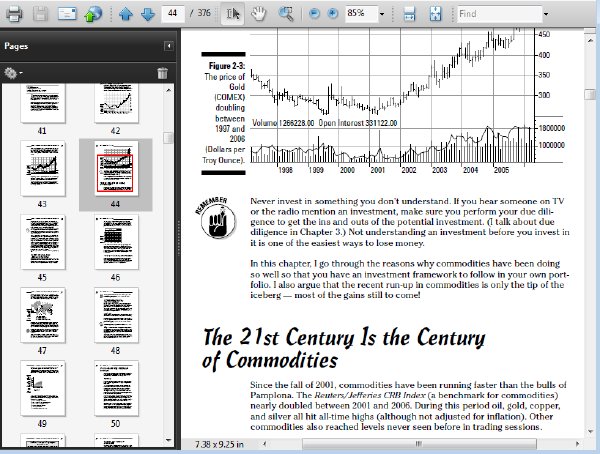This screenshot has height=454, width=600.
Task: Collapse the Pages panel with arrow button
Action: [168, 46]
